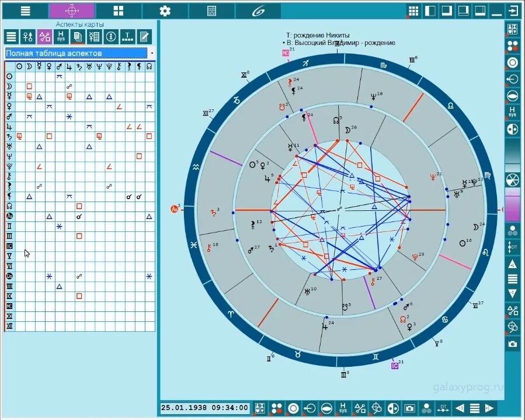Click H sys icon in bottom toolbar
Screen dimensions: 525x420
(343, 408)
